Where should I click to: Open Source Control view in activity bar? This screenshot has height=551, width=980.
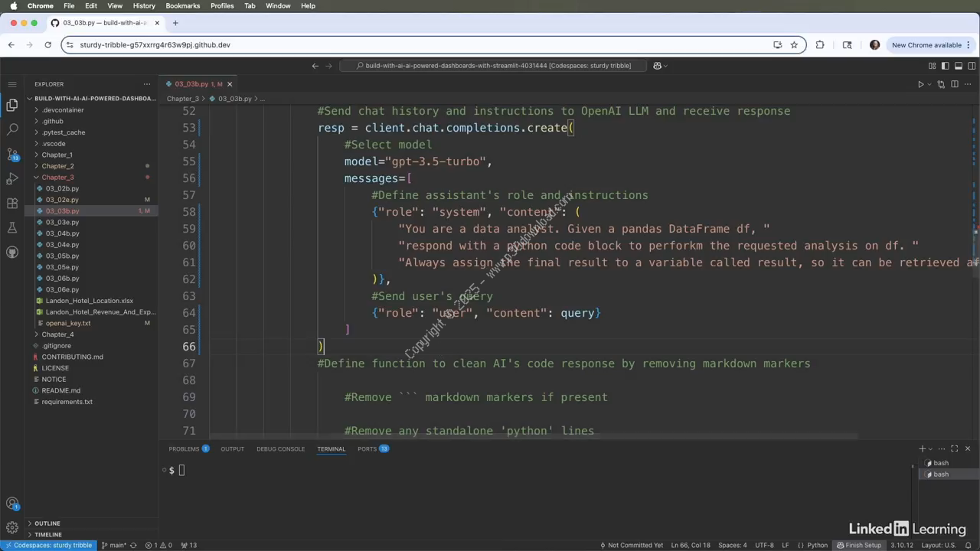(x=12, y=155)
